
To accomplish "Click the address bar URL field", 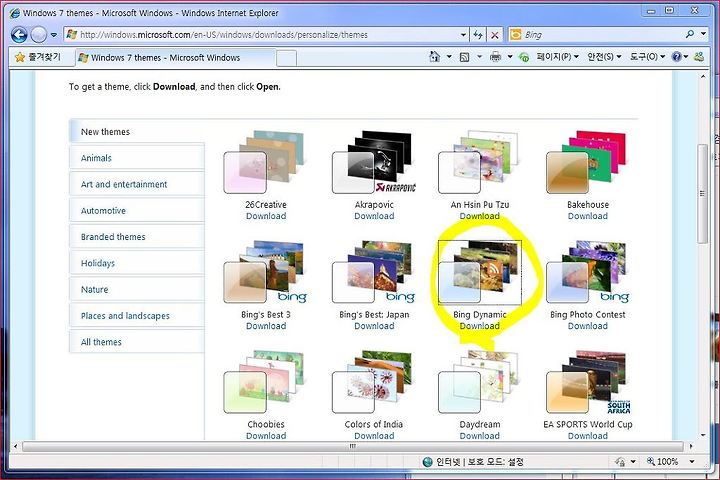I will (x=262, y=34).
